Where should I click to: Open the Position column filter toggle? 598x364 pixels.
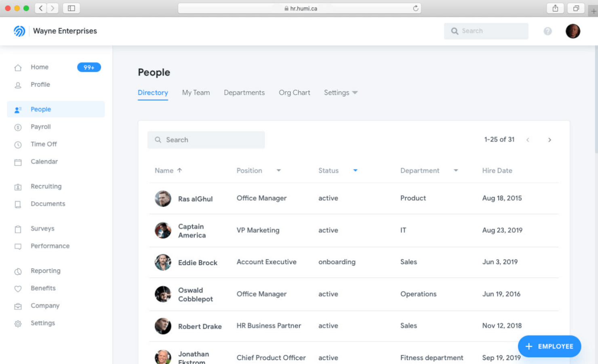[x=279, y=170]
